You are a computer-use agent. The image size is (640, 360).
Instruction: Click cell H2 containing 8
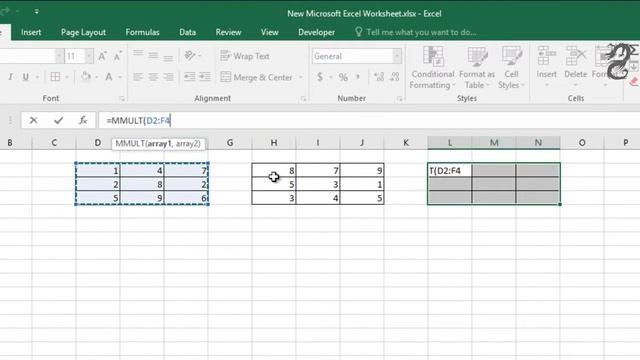click(x=274, y=171)
